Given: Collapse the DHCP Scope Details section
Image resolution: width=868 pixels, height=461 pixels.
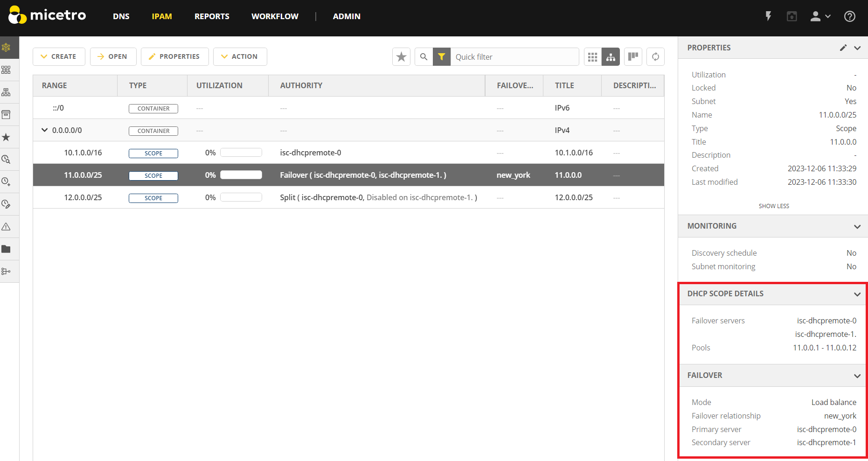Looking at the screenshot, I should pos(857,294).
